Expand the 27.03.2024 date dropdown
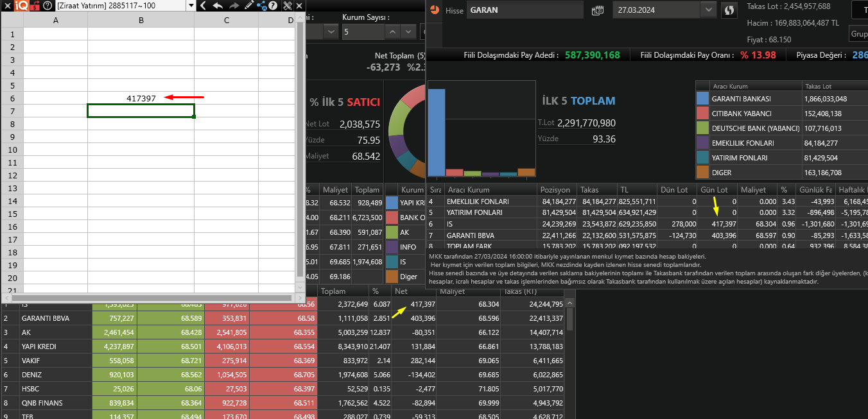Viewport: 868px width, 419px height. pos(708,10)
